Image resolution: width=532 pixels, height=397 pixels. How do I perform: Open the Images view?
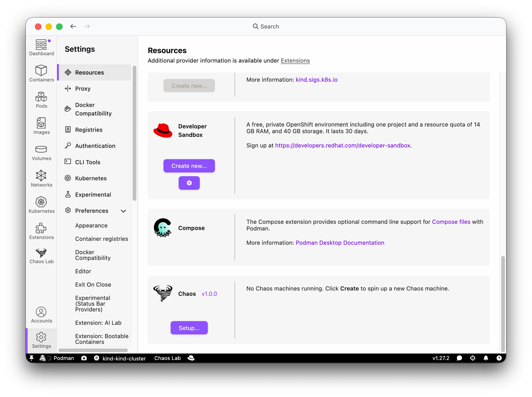click(41, 126)
